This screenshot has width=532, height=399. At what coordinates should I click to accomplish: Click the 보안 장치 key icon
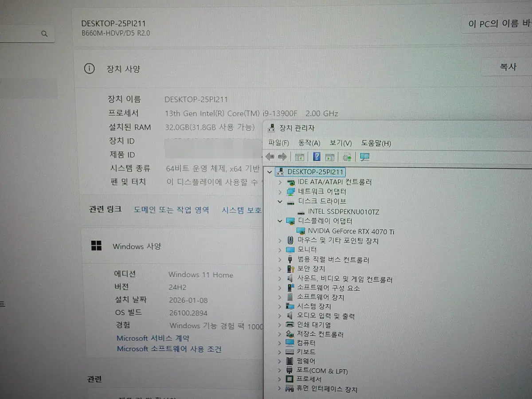click(x=290, y=269)
